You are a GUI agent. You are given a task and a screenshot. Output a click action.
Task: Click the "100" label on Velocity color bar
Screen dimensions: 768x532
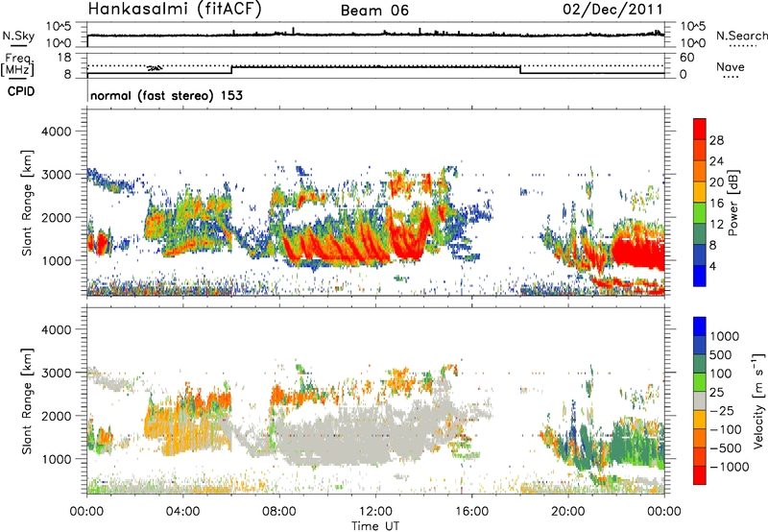tap(721, 374)
